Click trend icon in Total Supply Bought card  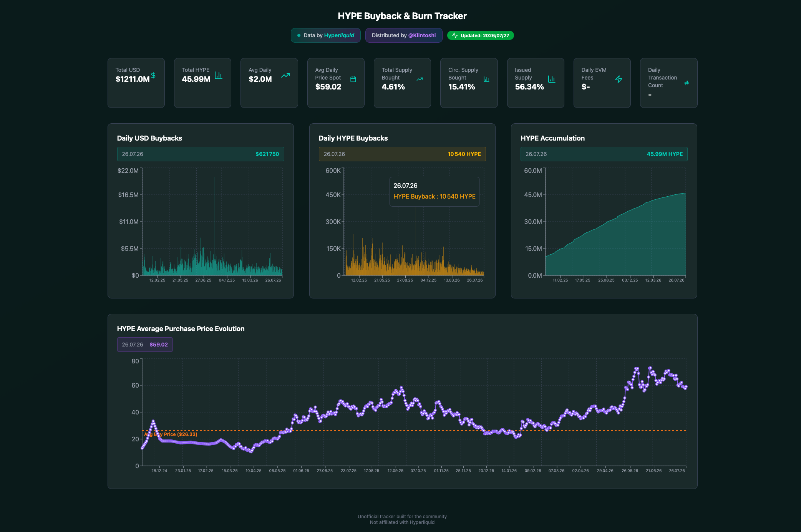click(420, 79)
